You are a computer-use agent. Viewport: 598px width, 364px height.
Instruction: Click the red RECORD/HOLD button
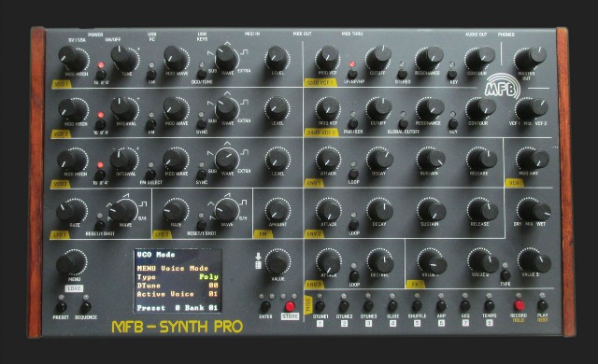pos(519,305)
